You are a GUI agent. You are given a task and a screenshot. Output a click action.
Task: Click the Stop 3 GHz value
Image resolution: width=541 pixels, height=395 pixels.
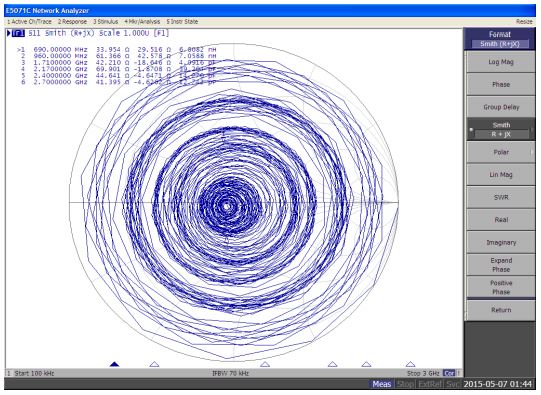click(x=423, y=373)
